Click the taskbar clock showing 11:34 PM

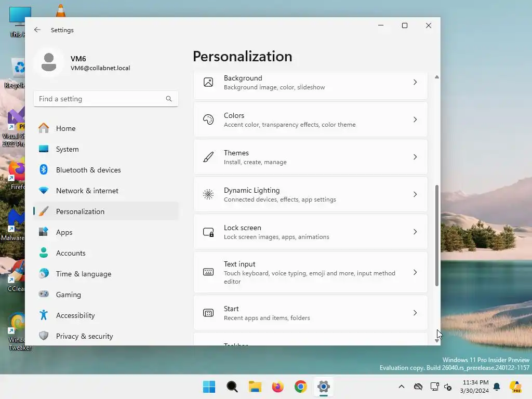click(x=474, y=387)
